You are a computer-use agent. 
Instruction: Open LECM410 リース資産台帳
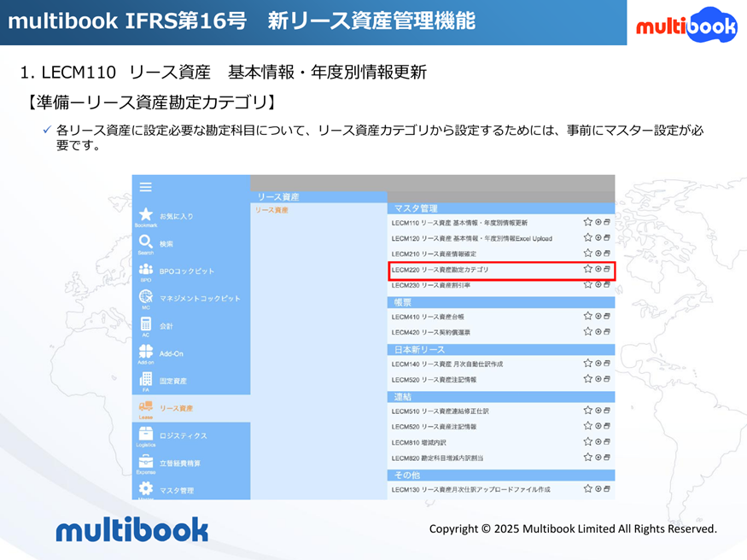tap(428, 318)
